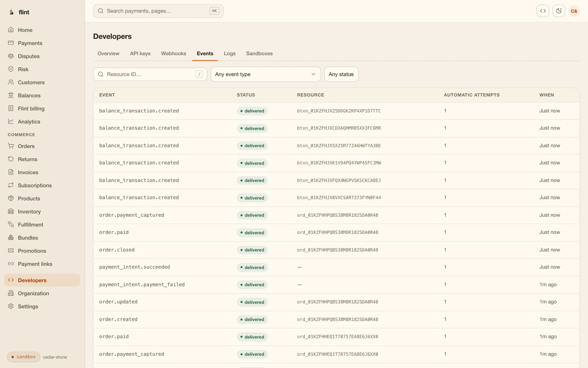Go to the Sandboxes tab

pyautogui.click(x=259, y=53)
